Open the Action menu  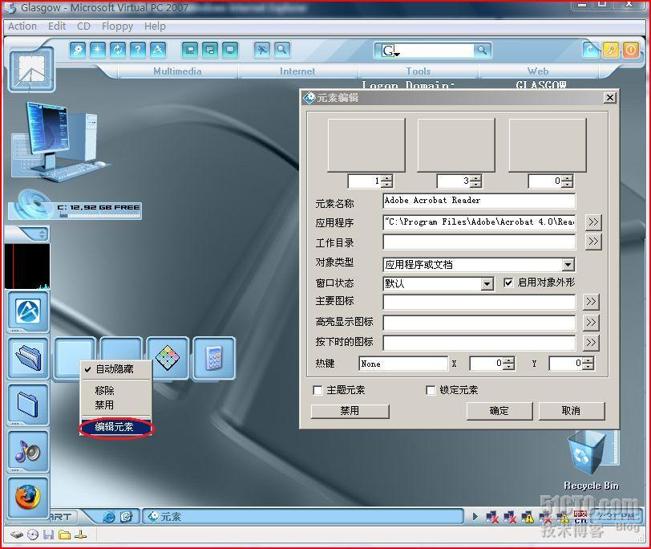[22, 26]
